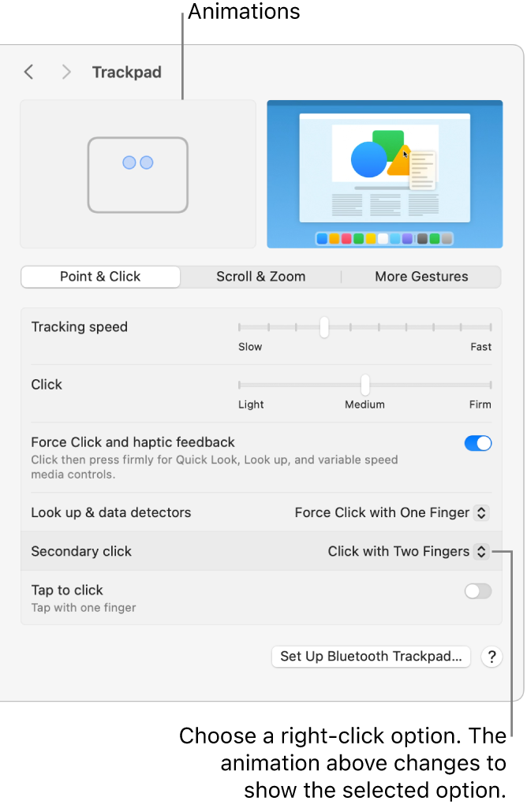Viewport: 527px width, 812px height.
Task: Click the forward arrow next to Trackpad title
Action: [x=66, y=73]
